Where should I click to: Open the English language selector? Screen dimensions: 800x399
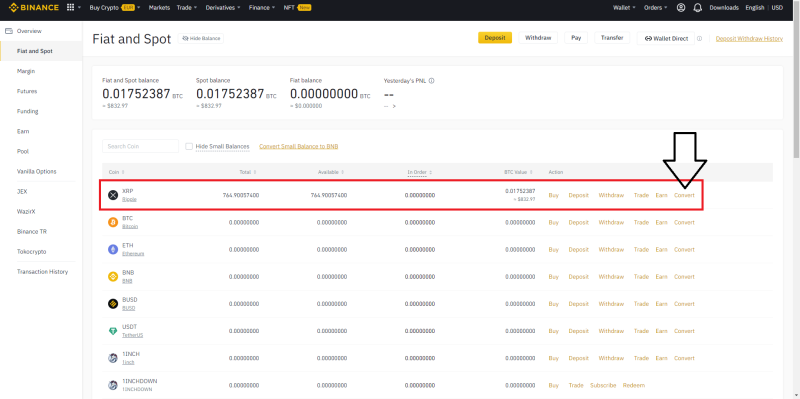(755, 8)
